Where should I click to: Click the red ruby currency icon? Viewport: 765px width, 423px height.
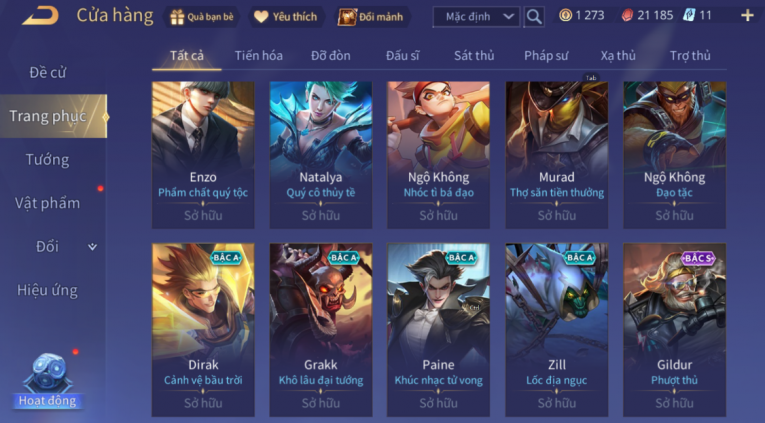click(x=627, y=16)
